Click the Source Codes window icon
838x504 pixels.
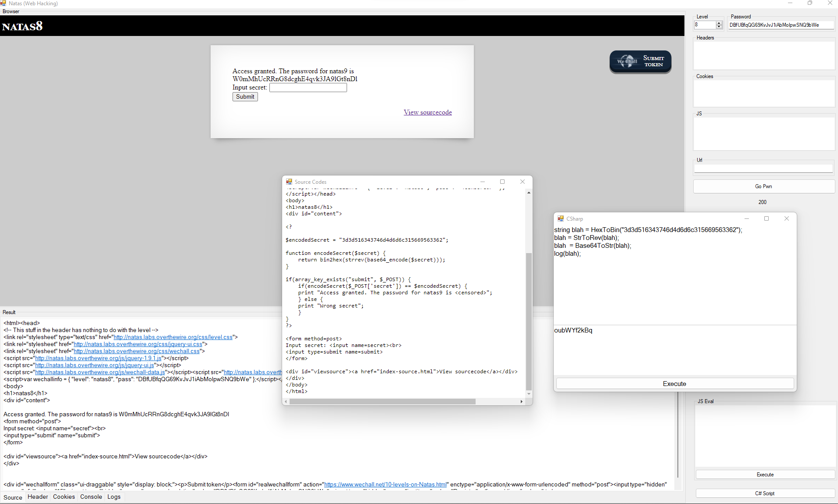point(289,182)
